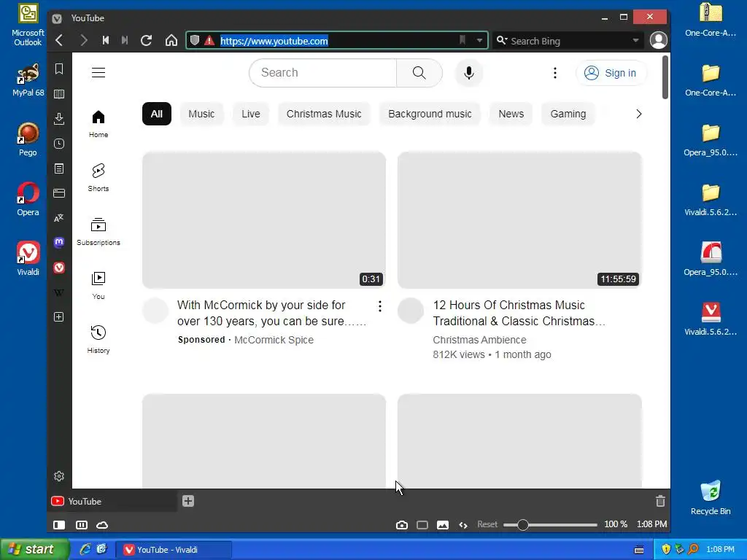The height and width of the screenshot is (560, 747).
Task: Open Subscriptions in YouTube sidebar
Action: 98,231
